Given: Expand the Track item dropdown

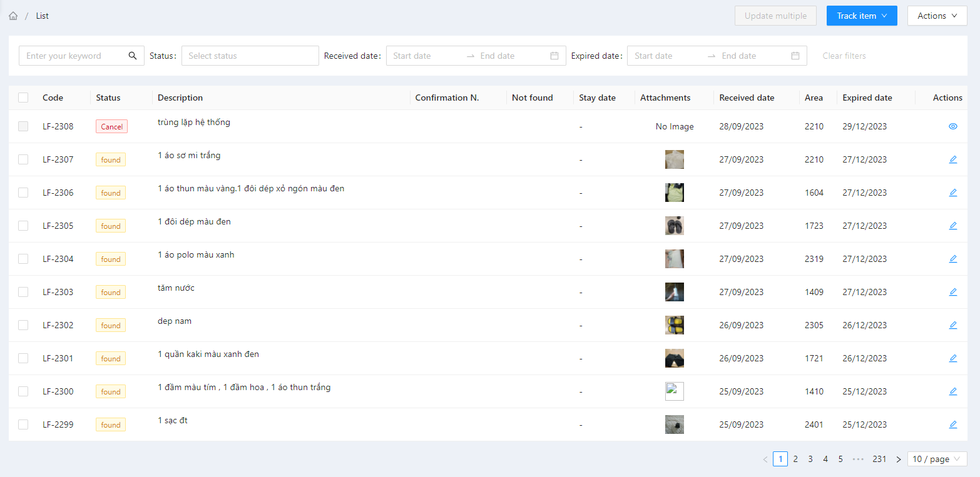Looking at the screenshot, I should (x=861, y=16).
